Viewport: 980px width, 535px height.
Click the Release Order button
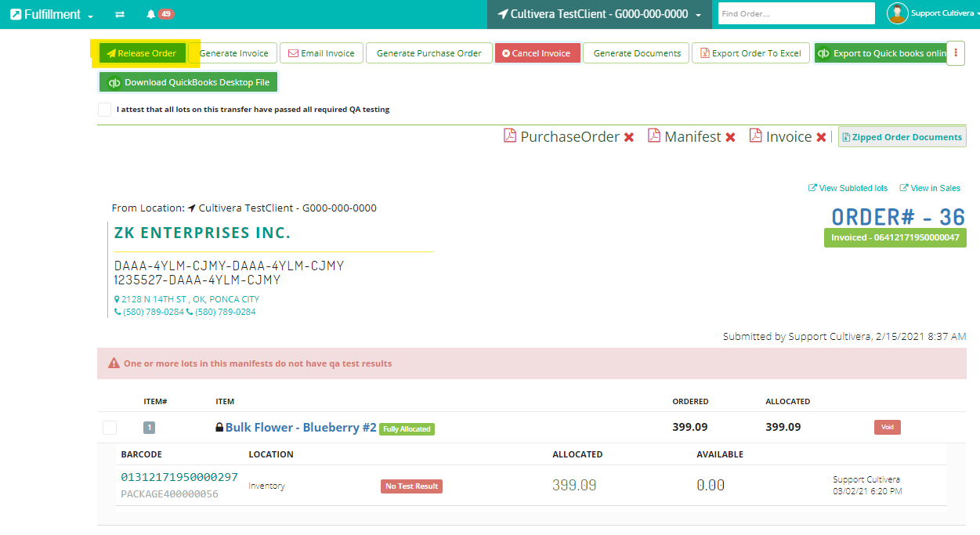tap(143, 53)
